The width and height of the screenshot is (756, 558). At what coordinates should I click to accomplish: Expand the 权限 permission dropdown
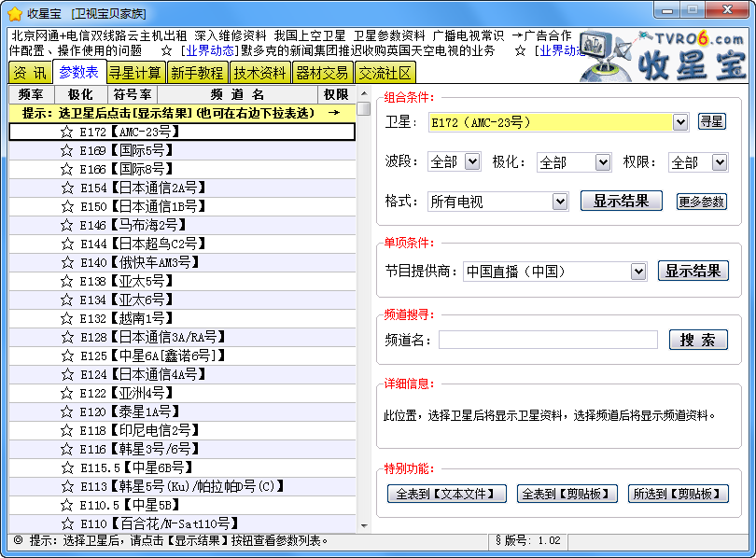pos(720,162)
